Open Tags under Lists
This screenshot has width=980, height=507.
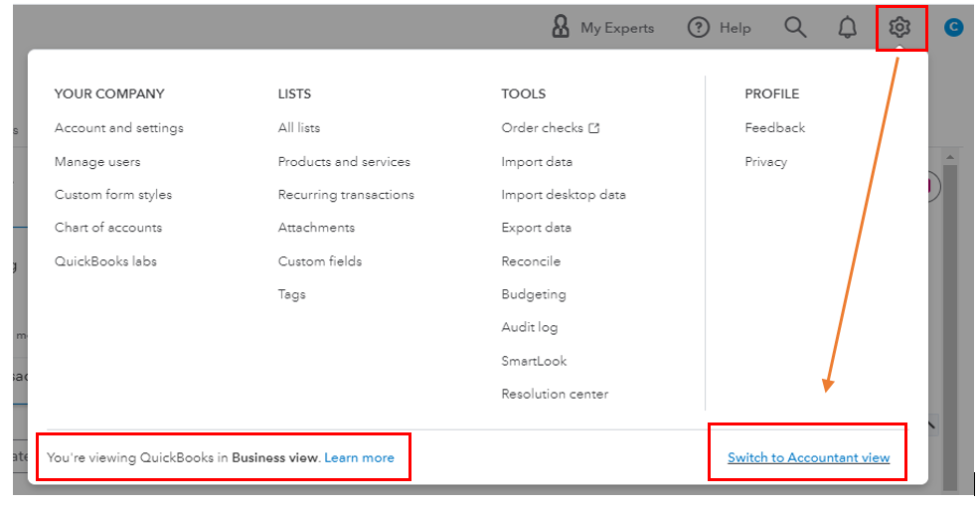(292, 294)
